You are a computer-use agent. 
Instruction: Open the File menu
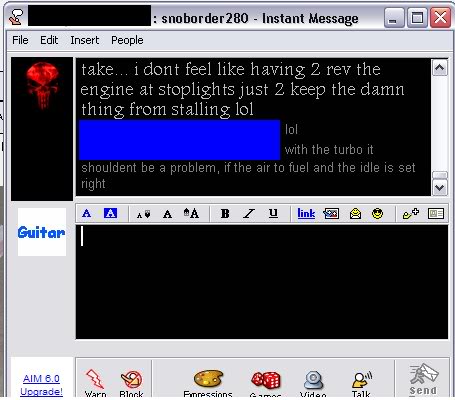coord(20,40)
